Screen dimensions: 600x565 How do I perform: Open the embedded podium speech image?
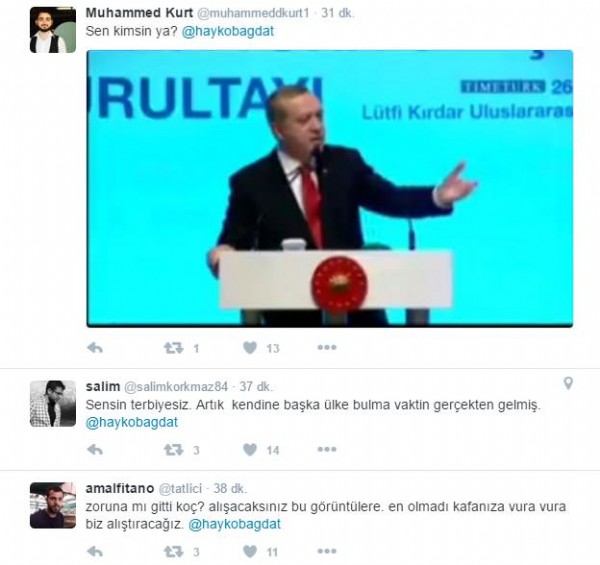pyautogui.click(x=330, y=189)
